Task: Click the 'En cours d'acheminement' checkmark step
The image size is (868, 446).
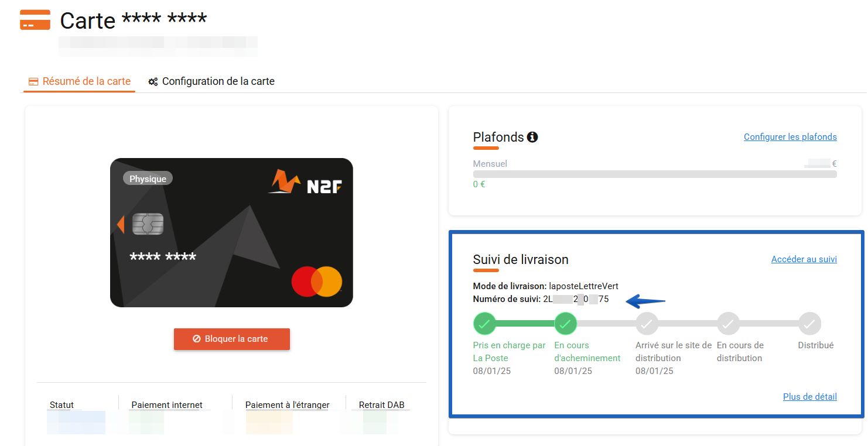Action: (x=566, y=323)
